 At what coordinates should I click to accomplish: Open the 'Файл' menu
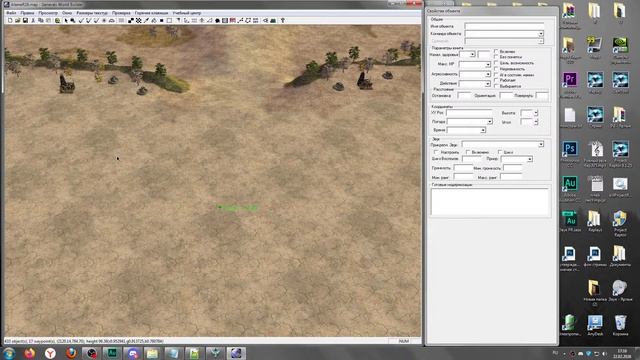(x=11, y=13)
